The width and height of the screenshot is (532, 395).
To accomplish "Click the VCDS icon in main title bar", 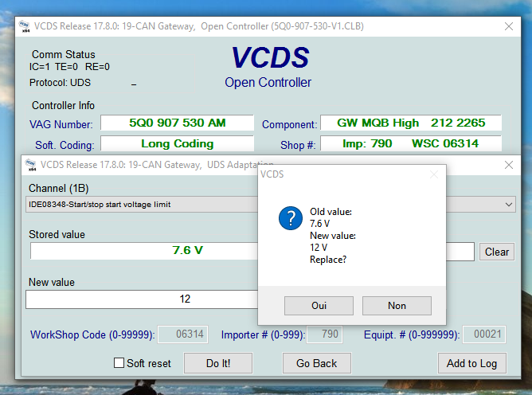I will click(23, 28).
